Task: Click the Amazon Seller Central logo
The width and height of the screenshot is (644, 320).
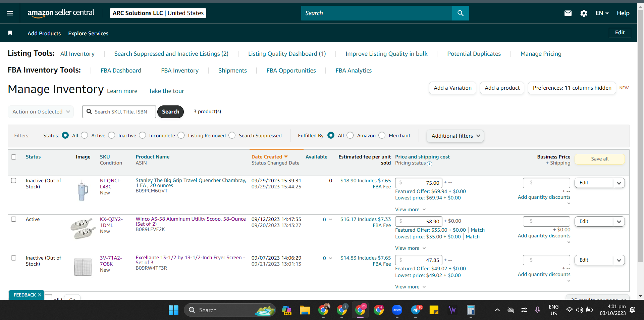Action: pos(61,13)
